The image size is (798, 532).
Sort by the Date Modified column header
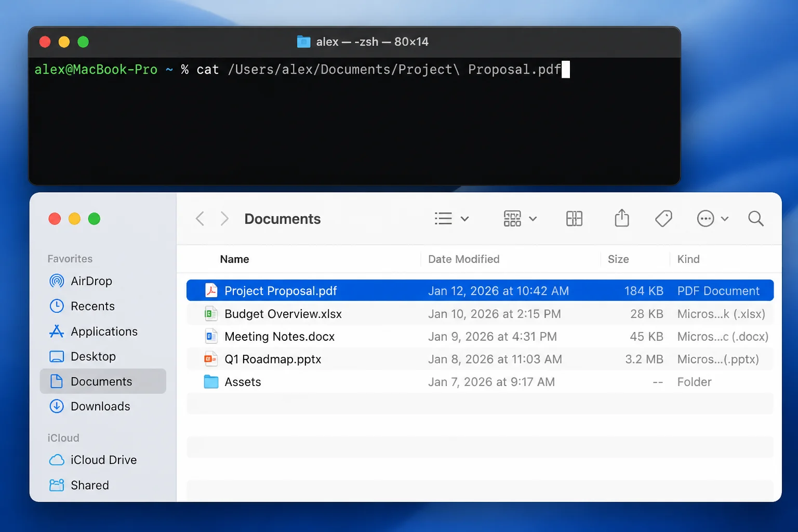tap(463, 259)
